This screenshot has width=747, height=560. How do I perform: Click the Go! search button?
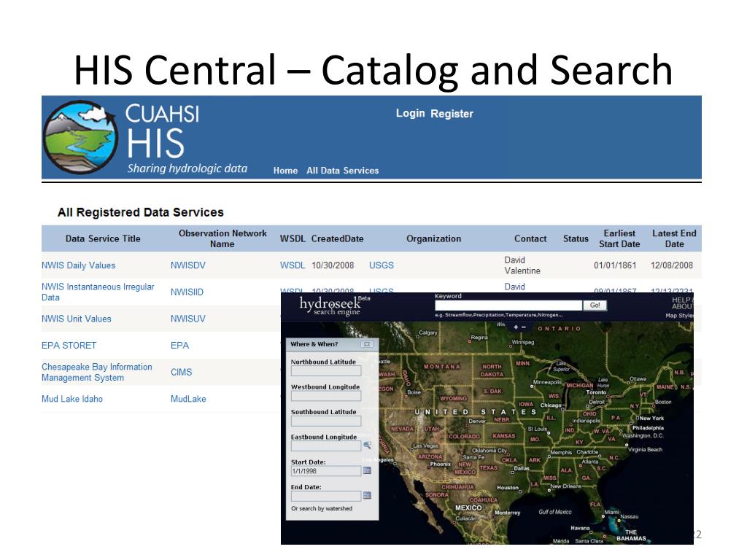[x=595, y=306]
